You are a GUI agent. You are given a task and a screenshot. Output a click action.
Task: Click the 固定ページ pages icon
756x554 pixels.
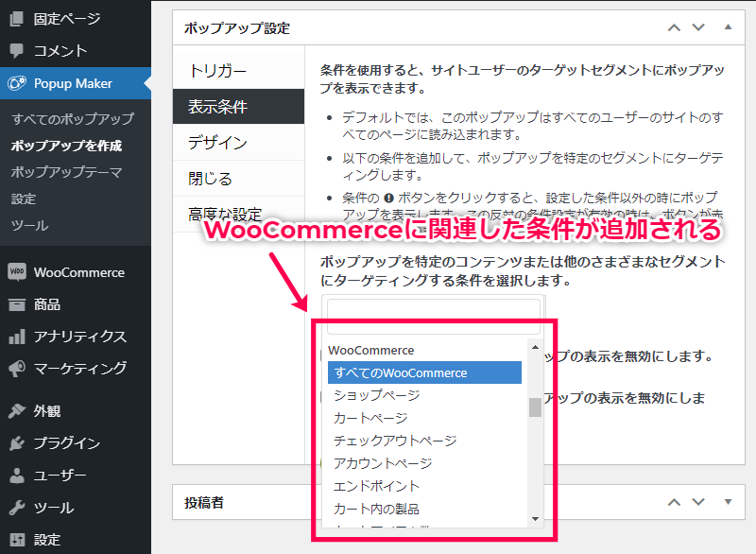pos(16,19)
